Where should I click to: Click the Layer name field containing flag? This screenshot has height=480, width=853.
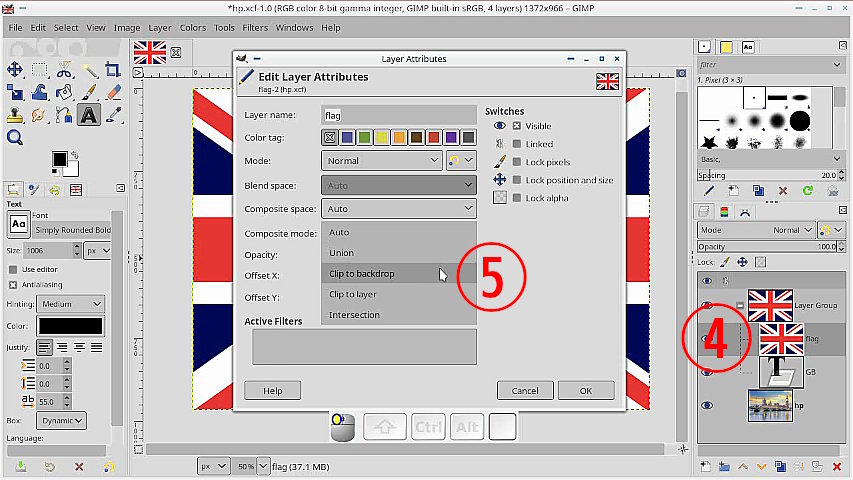399,115
